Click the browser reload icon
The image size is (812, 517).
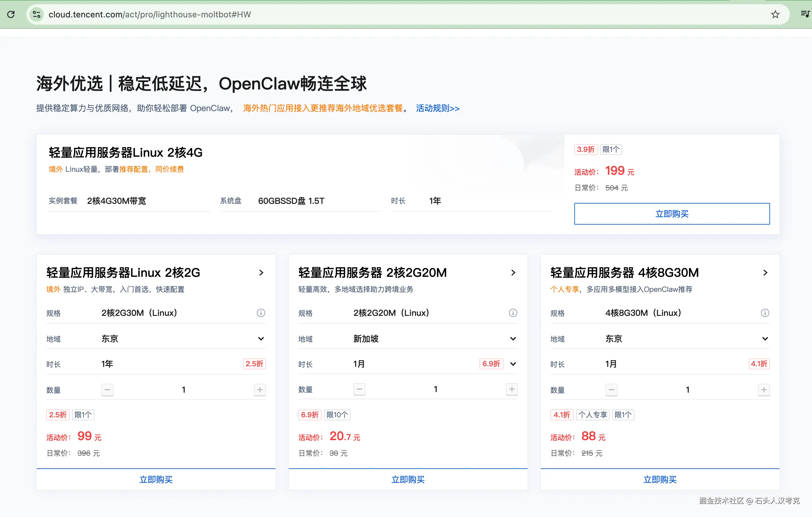pos(11,14)
